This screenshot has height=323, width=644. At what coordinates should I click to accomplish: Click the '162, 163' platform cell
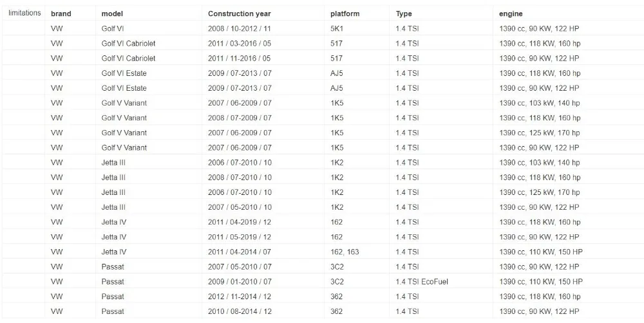345,252
